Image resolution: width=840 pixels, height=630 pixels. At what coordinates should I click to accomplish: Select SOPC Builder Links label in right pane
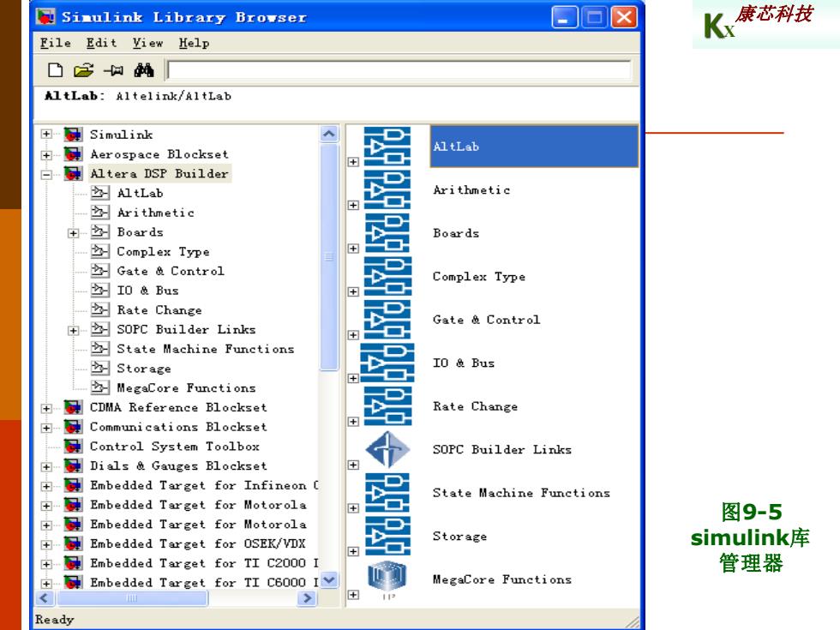coord(502,449)
